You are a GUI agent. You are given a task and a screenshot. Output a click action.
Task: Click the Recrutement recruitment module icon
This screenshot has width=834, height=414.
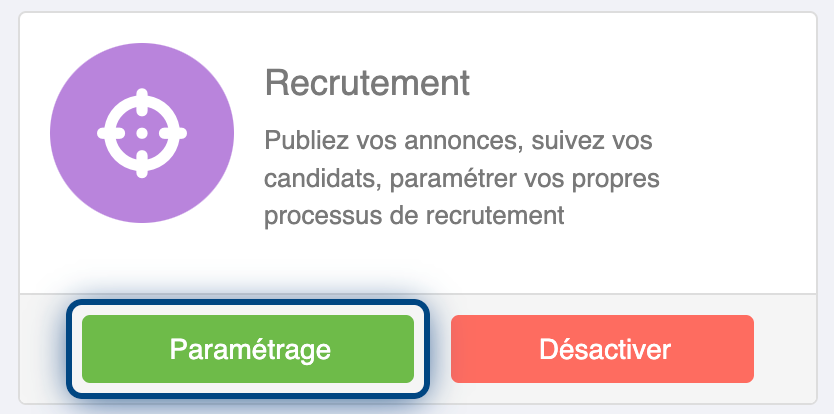click(x=142, y=133)
